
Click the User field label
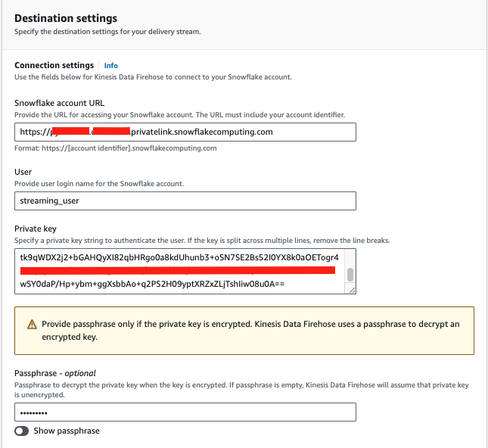[x=23, y=172]
